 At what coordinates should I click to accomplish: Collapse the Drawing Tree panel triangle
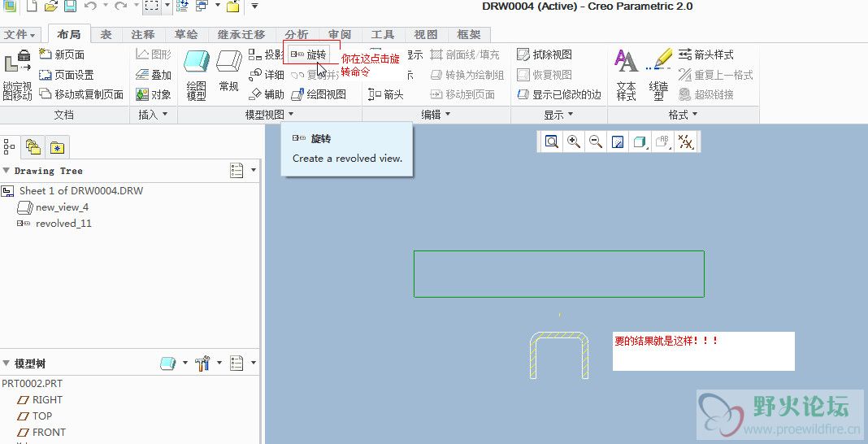pyautogui.click(x=6, y=171)
